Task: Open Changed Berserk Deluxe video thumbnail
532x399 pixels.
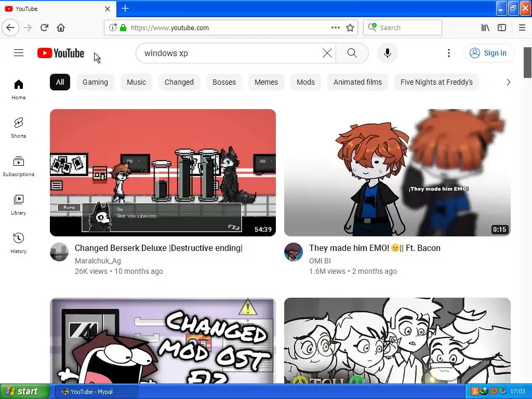Action: tap(163, 172)
